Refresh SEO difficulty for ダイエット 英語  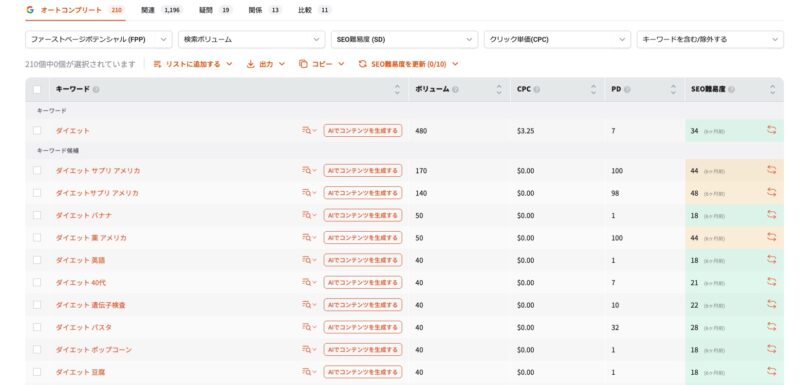point(771,260)
